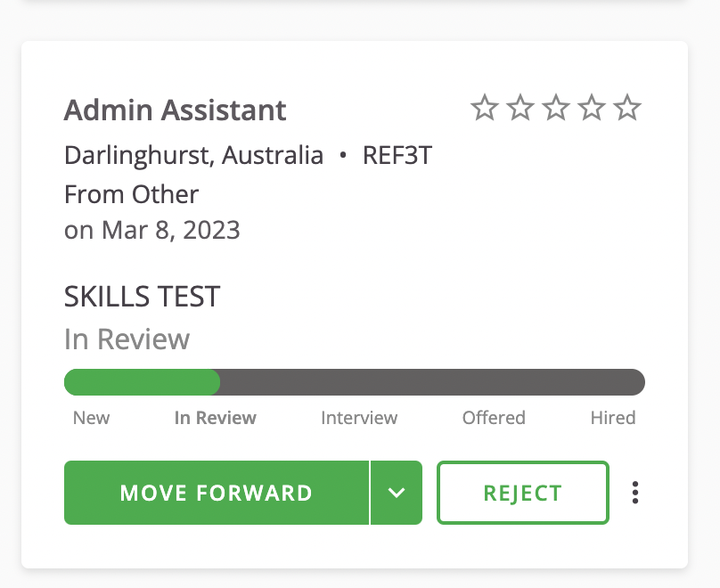Viewport: 720px width, 588px height.
Task: Click the gray unfilled progress bar portion
Action: tap(432, 382)
